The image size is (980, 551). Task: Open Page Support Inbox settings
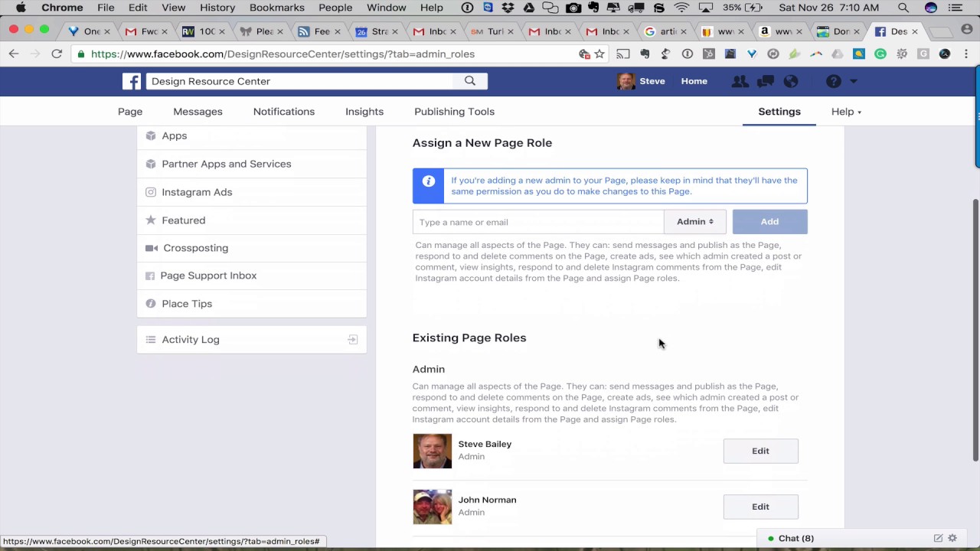(252, 275)
